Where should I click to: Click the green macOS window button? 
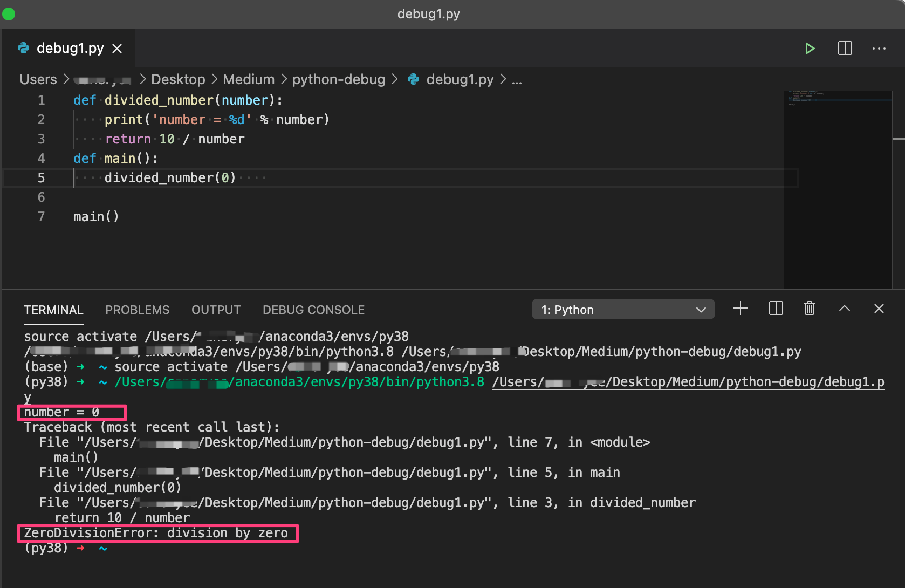[x=9, y=14]
